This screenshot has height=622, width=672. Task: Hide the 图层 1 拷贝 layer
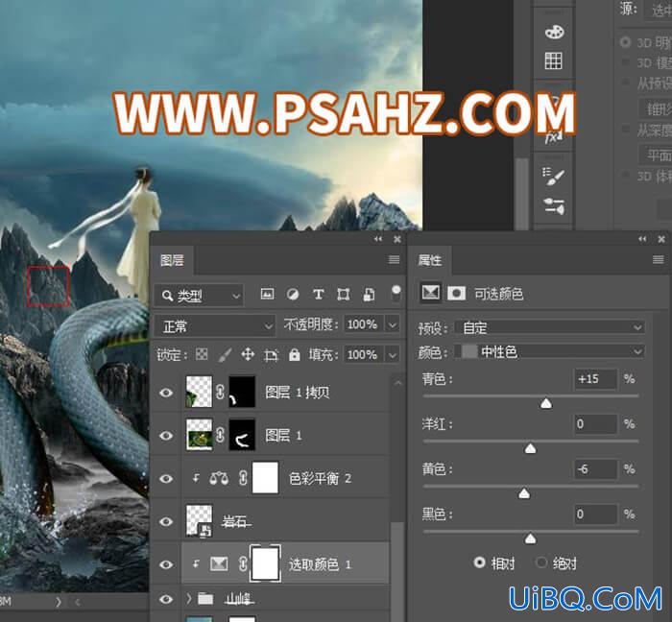(166, 393)
